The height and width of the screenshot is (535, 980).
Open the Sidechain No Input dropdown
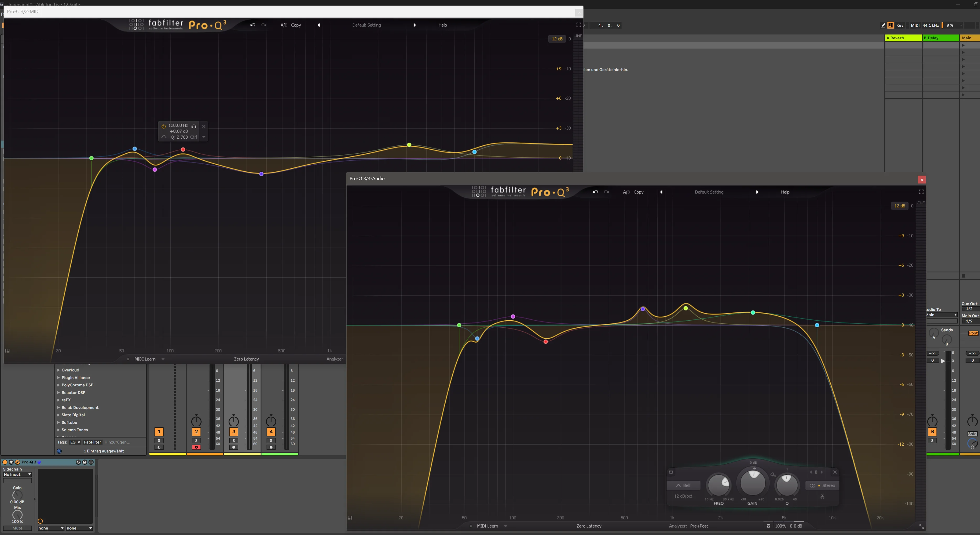coord(17,474)
